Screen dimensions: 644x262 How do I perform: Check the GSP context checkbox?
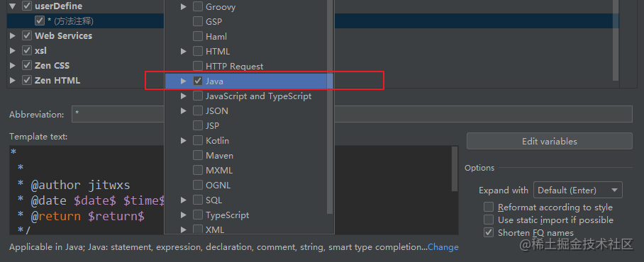pyautogui.click(x=198, y=21)
